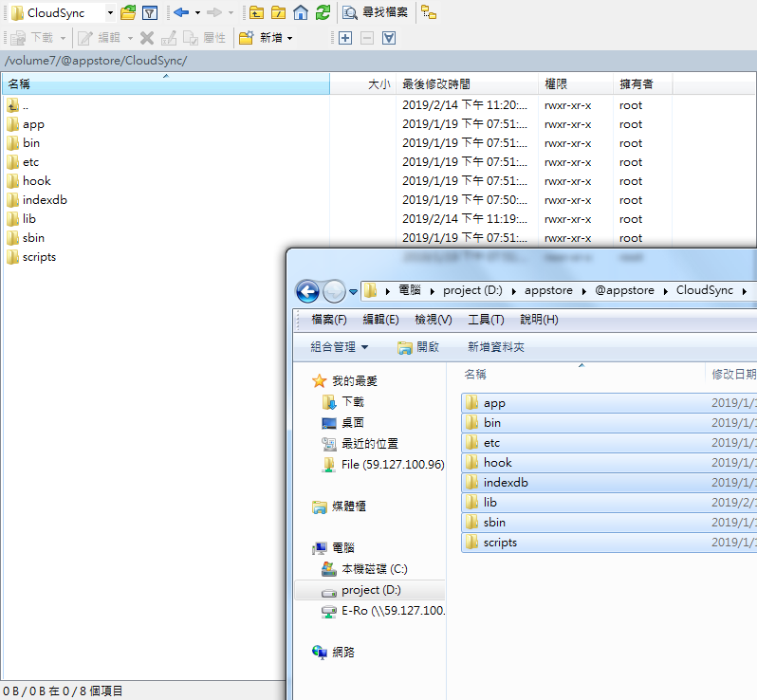Select 媒體櫃 libraries in sidebar
Viewport: 757px width, 700px height.
coord(339,507)
